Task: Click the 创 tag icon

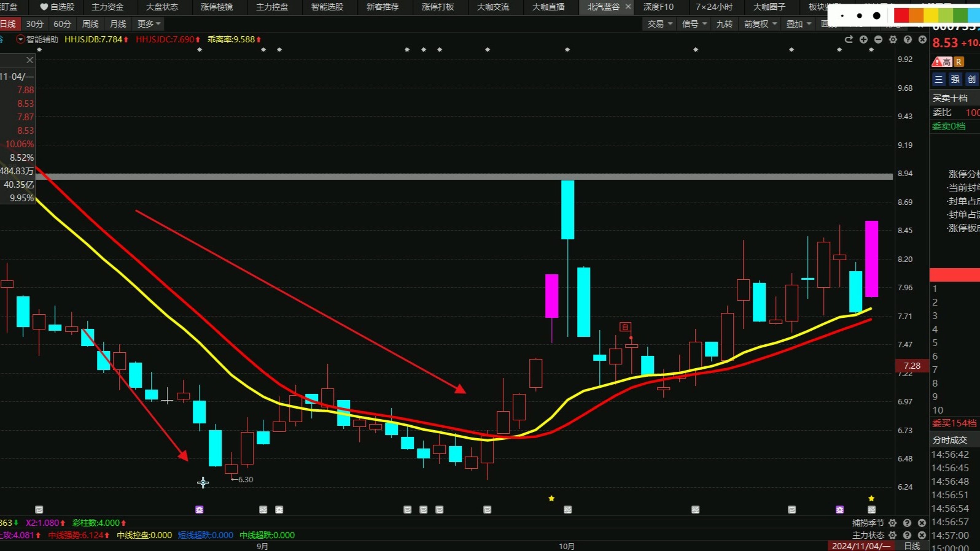Action: 971,79
